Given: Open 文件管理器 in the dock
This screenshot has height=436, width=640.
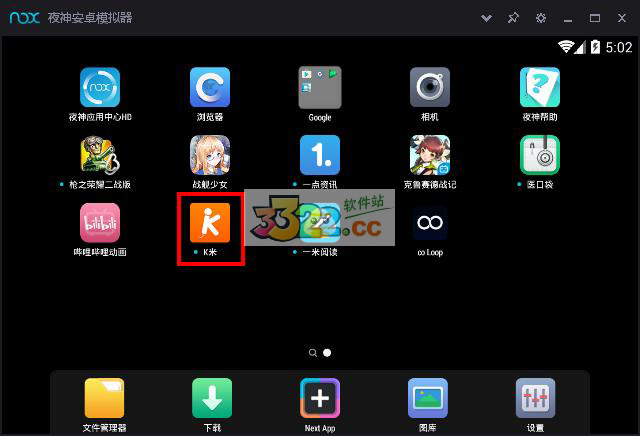Looking at the screenshot, I should pyautogui.click(x=104, y=398).
